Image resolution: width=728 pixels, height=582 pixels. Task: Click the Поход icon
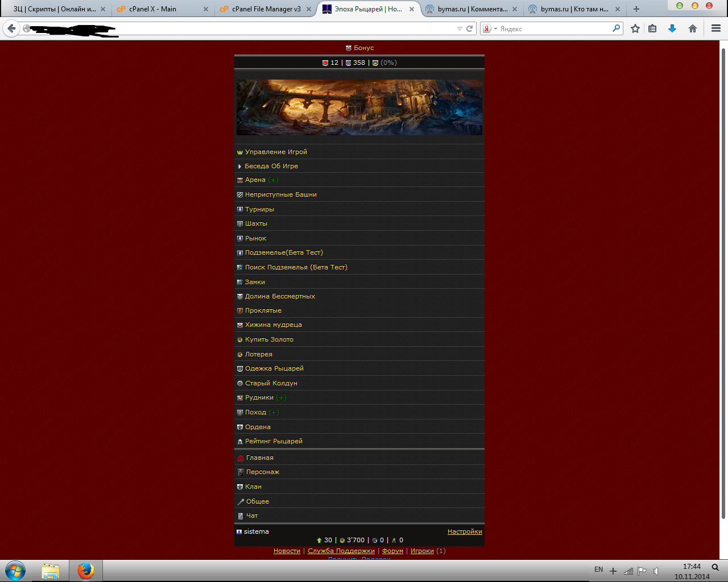(240, 413)
